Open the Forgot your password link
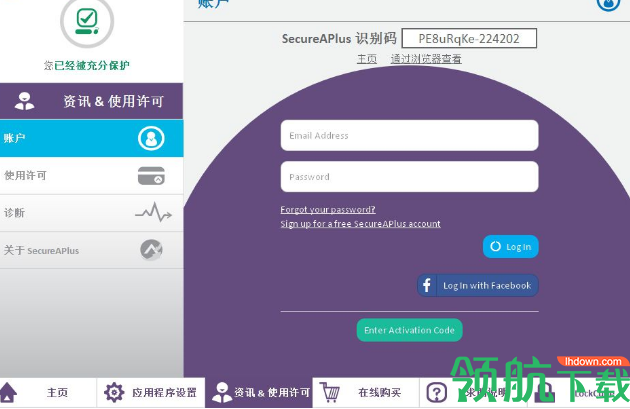 [328, 209]
